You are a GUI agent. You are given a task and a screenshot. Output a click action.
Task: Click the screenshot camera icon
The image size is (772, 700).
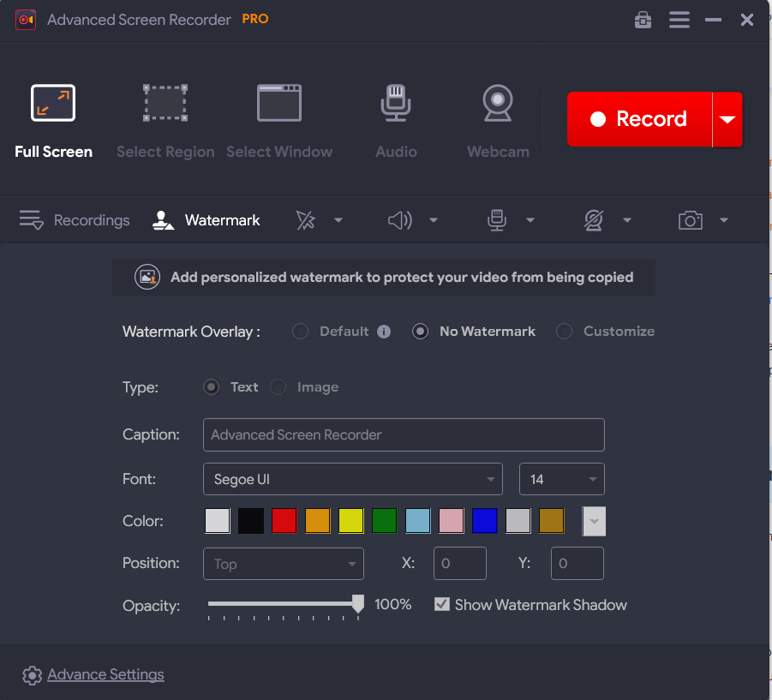tap(691, 220)
